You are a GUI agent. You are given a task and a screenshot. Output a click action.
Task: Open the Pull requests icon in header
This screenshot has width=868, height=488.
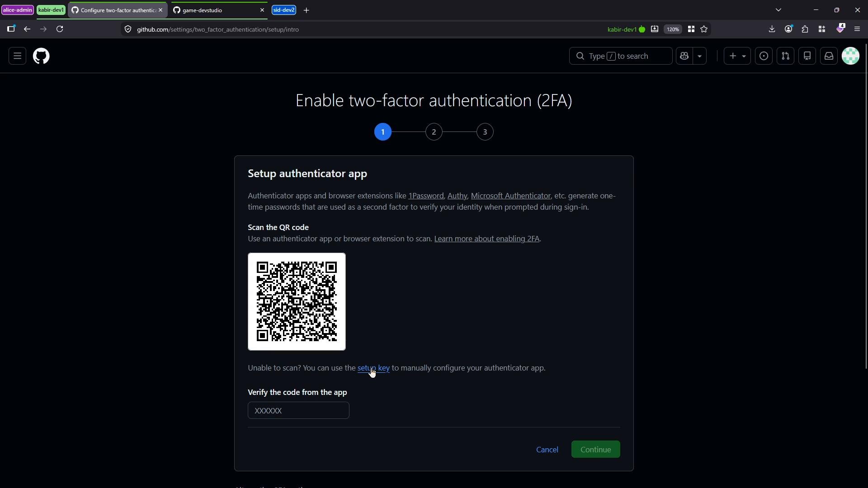coord(785,56)
